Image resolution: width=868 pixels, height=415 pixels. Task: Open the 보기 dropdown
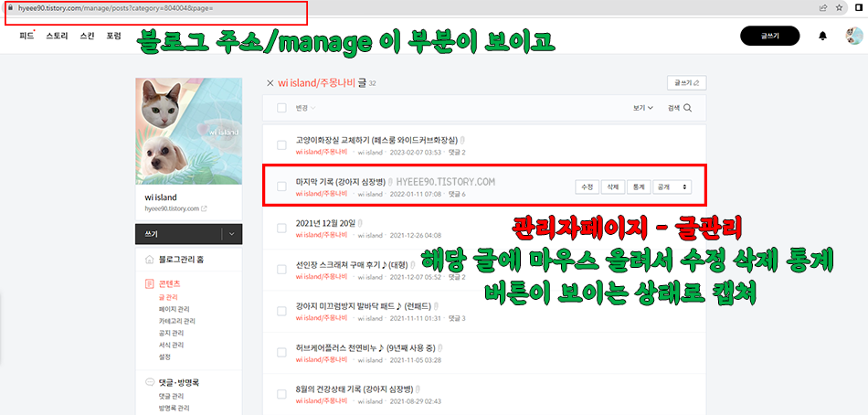point(643,108)
